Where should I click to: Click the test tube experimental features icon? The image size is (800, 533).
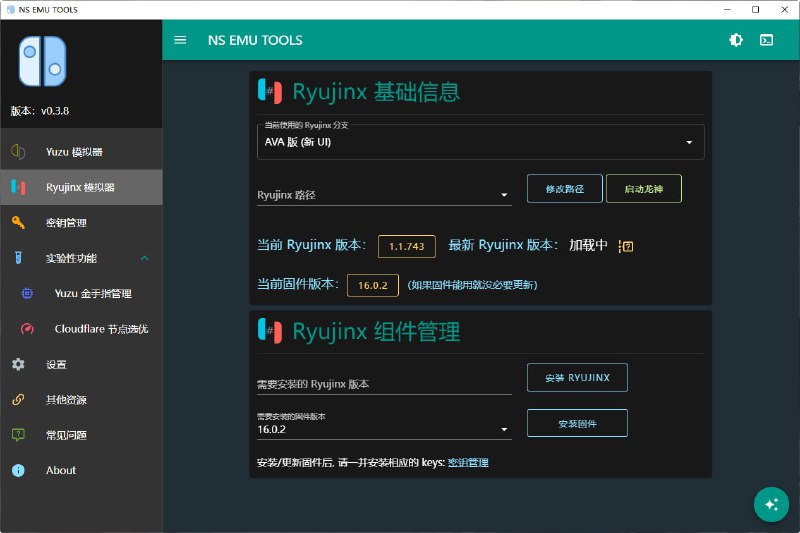coord(18,258)
